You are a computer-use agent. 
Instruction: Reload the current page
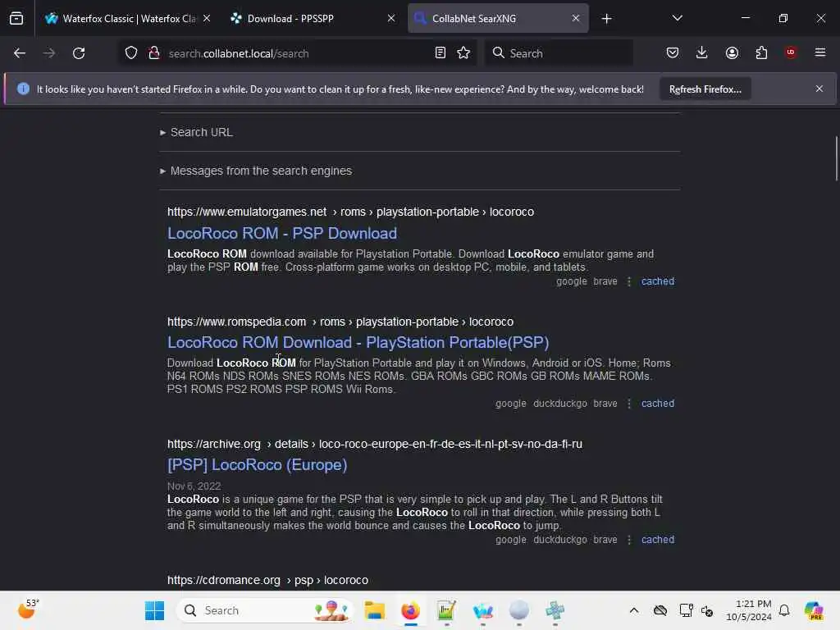(x=79, y=53)
